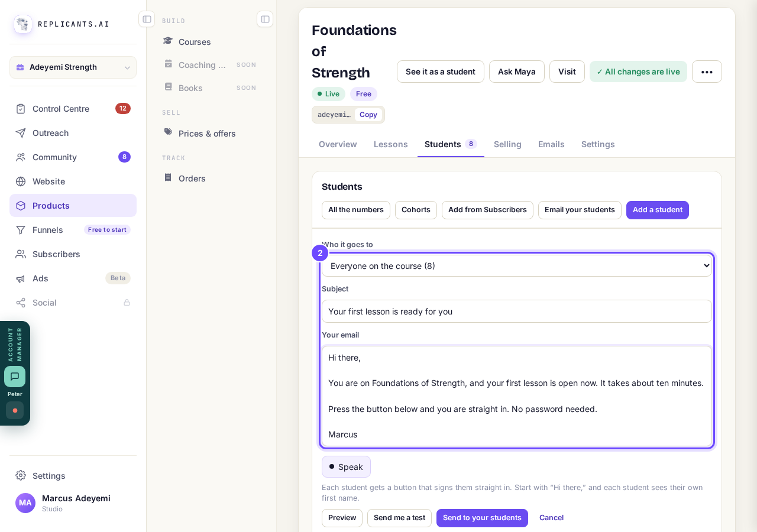
Task: Collapse the Products sub-navigation panel icon
Action: pyautogui.click(x=265, y=19)
